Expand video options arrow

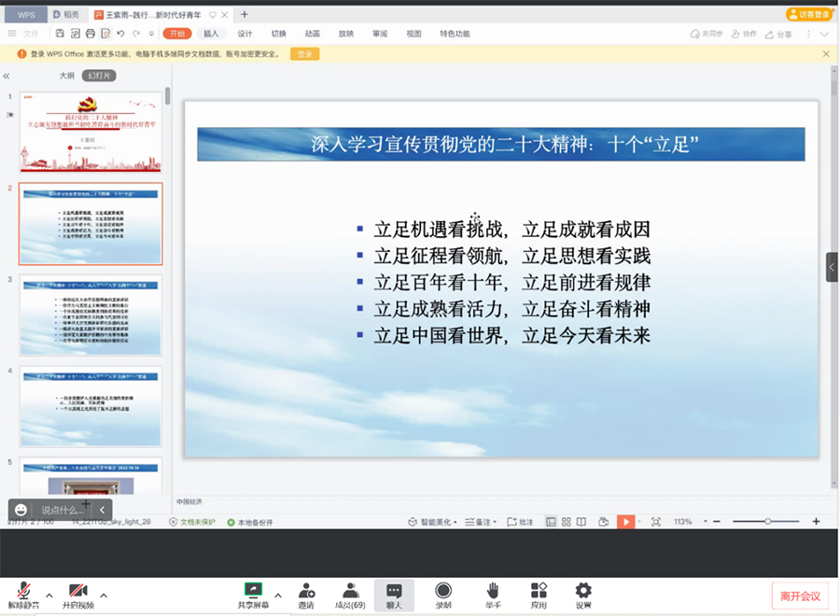point(103,595)
